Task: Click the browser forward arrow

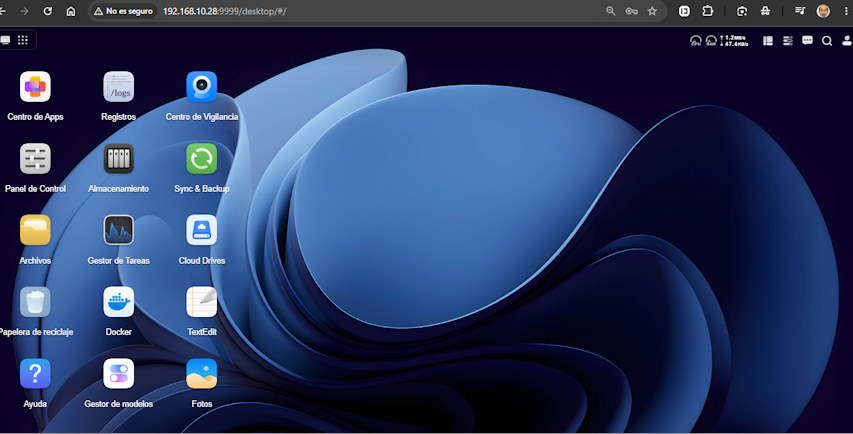Action: (24, 11)
